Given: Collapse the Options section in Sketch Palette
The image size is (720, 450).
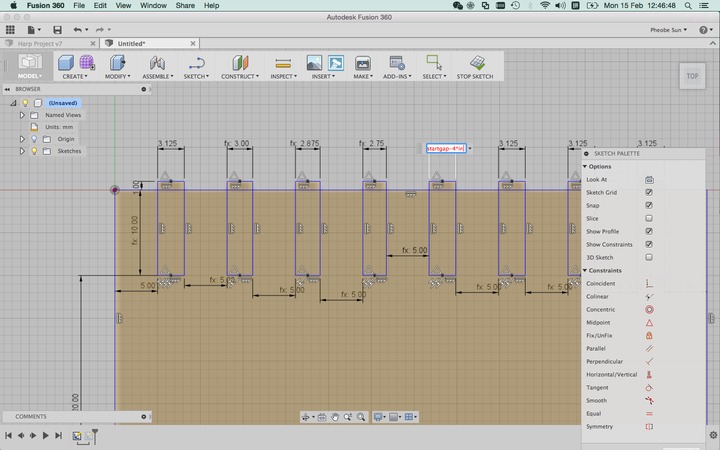Looking at the screenshot, I should point(585,166).
